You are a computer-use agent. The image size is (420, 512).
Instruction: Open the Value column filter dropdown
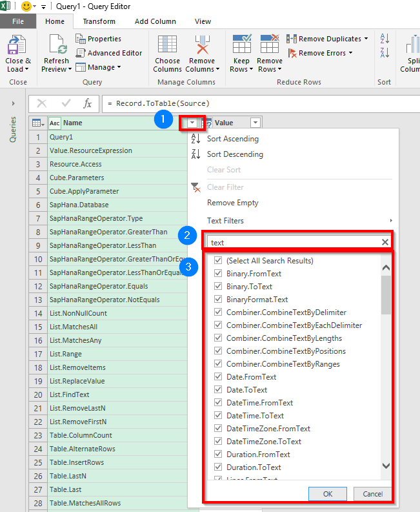(x=255, y=123)
